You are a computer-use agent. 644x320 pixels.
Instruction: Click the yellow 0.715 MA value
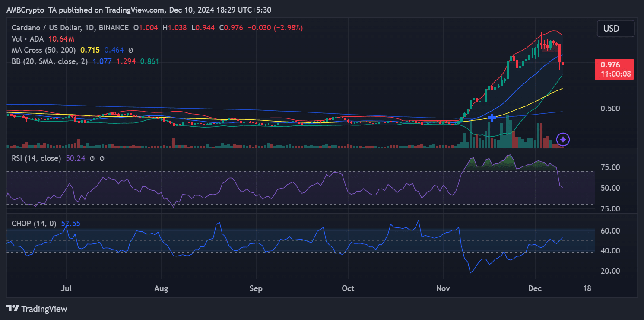(x=90, y=50)
